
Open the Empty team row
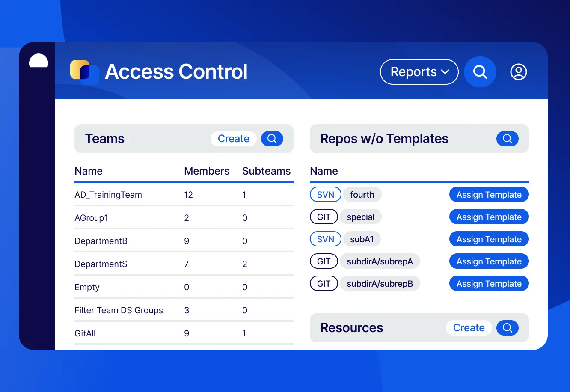[184, 287]
